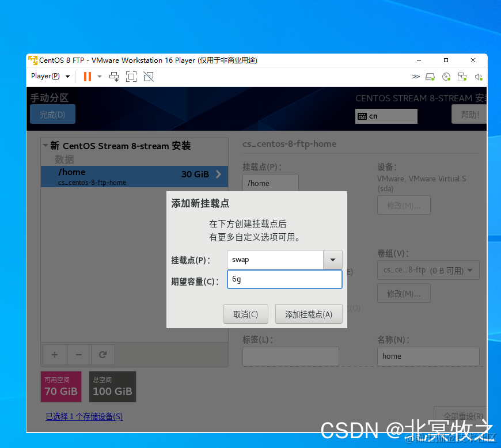This screenshot has height=448, width=501.
Task: Click the 标签(L) label input field
Action: click(290, 356)
